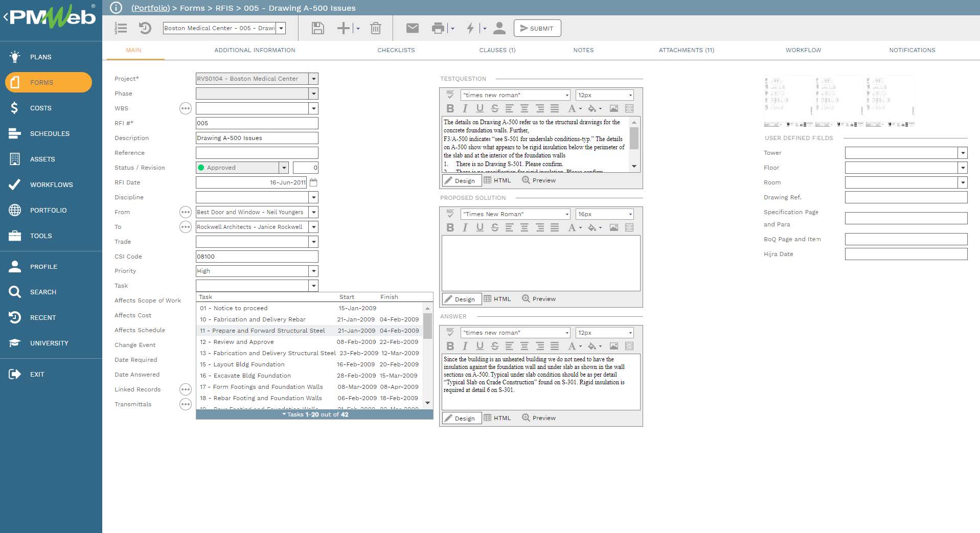Follow the Portfolio breadcrumb link
This screenshot has width=980, height=533.
pos(150,8)
